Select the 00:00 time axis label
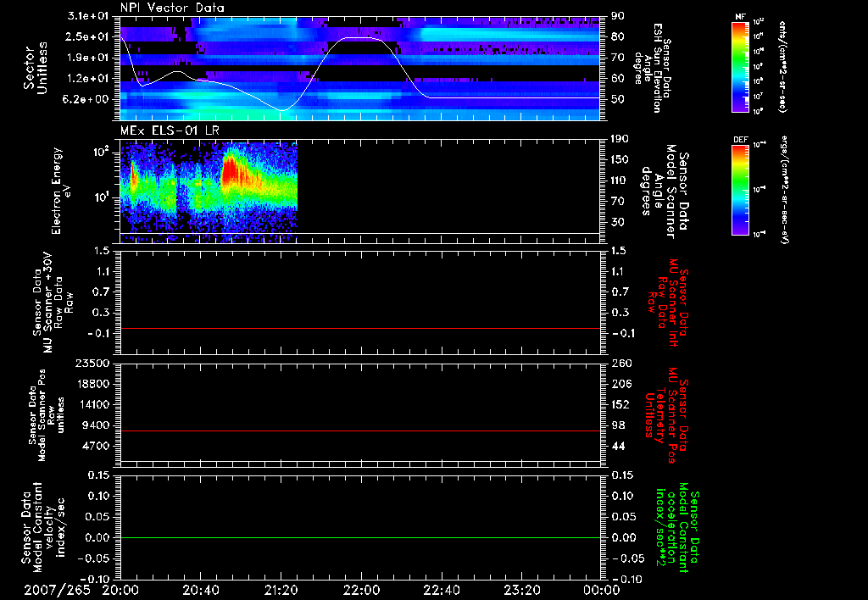The height and width of the screenshot is (600, 868). [602, 590]
